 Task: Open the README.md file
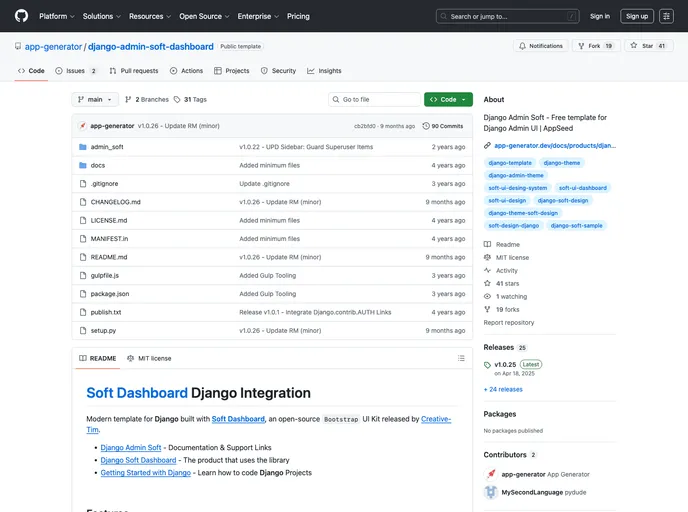pyautogui.click(x=109, y=258)
